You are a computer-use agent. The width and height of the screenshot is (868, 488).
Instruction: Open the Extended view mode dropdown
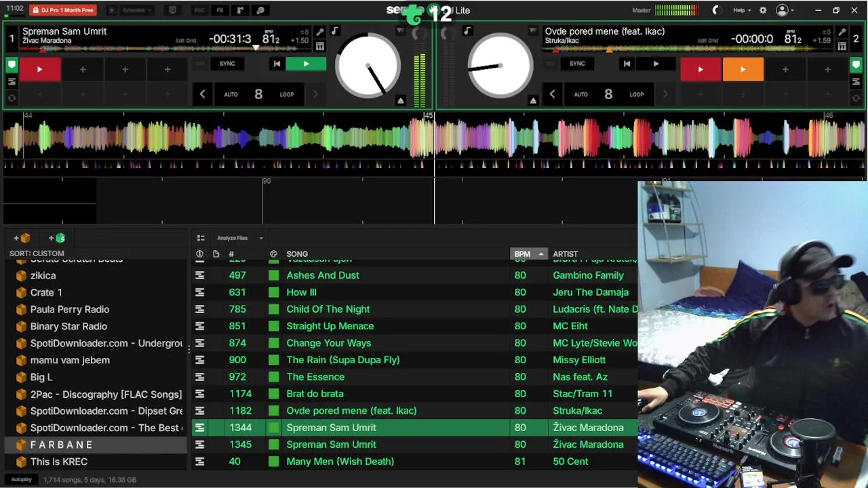click(x=136, y=10)
